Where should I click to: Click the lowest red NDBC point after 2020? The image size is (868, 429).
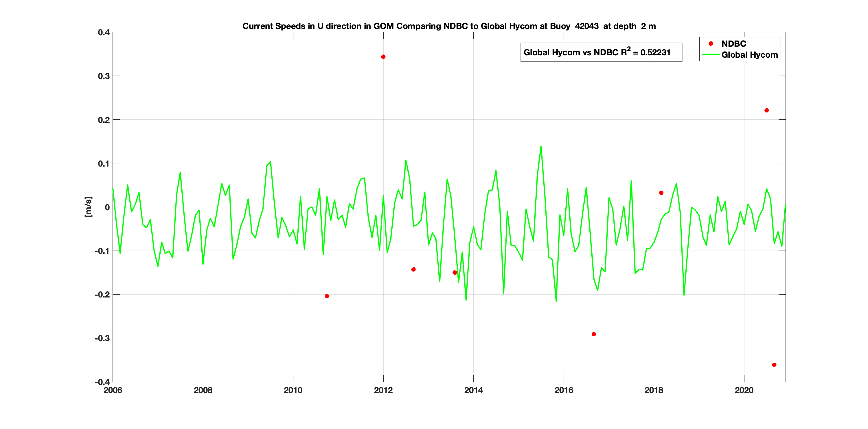tap(774, 365)
